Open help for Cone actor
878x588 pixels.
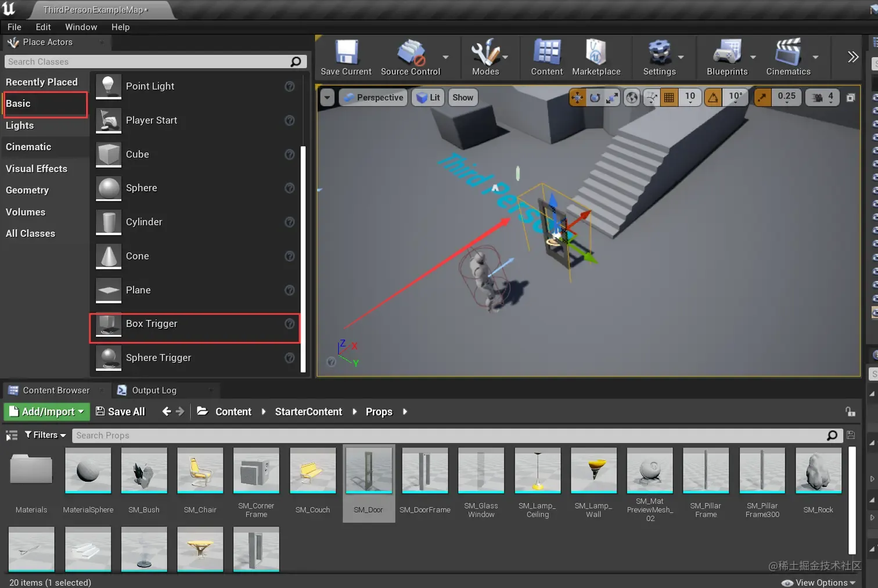[x=289, y=256]
